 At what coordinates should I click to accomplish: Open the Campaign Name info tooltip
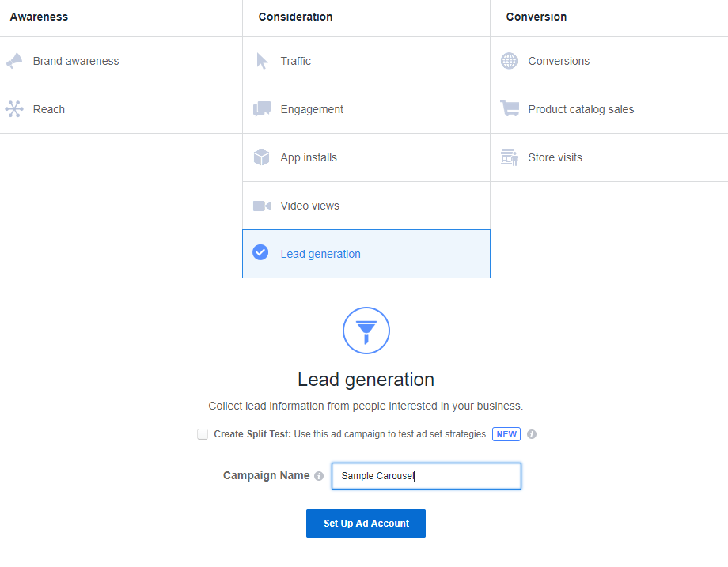pos(319,476)
